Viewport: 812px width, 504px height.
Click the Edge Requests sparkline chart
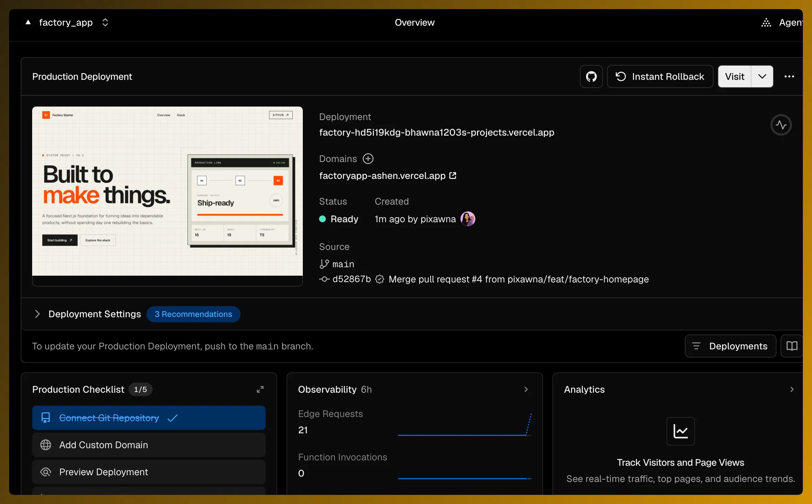click(465, 425)
